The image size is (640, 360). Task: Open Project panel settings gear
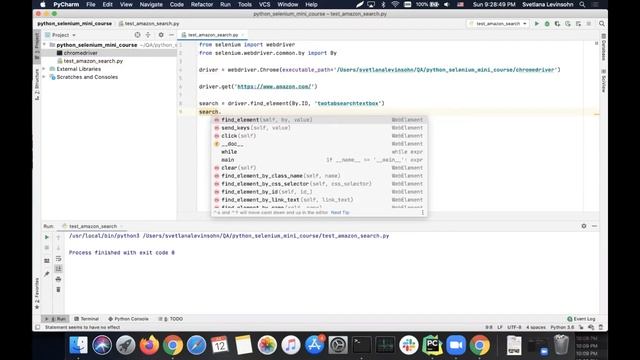pos(161,35)
